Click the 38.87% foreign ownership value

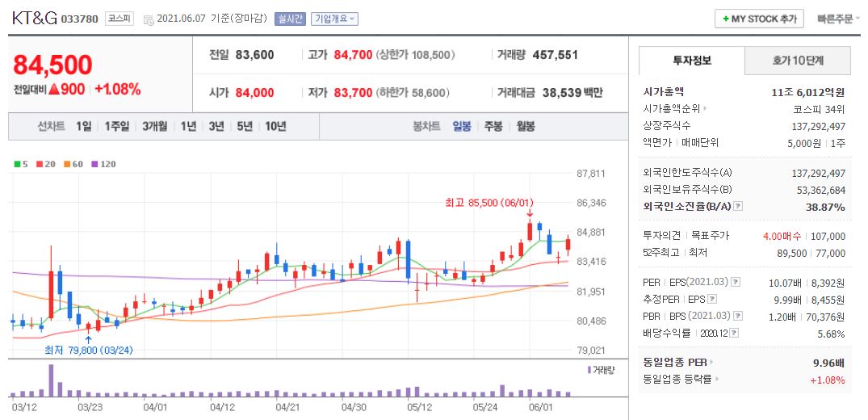coord(827,207)
